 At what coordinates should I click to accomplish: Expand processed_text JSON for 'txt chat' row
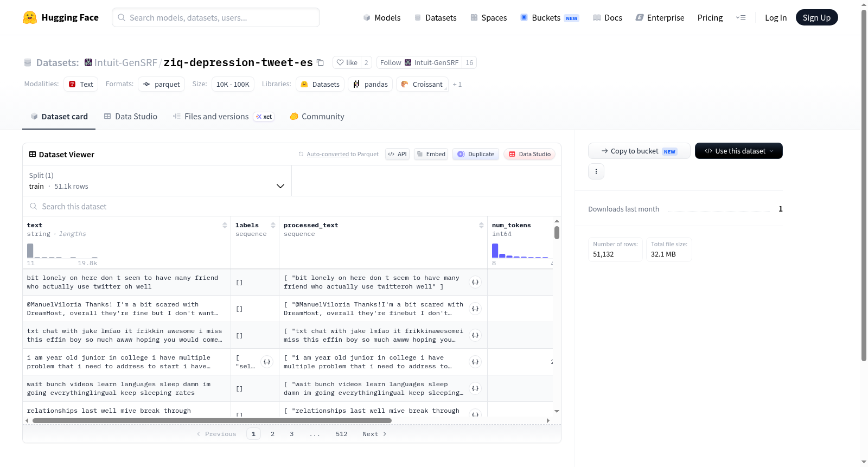475,335
